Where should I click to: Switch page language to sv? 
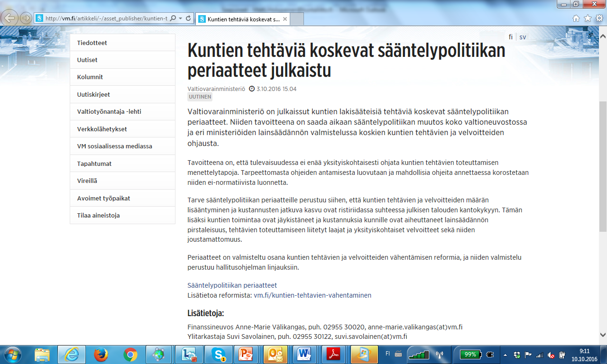point(523,37)
